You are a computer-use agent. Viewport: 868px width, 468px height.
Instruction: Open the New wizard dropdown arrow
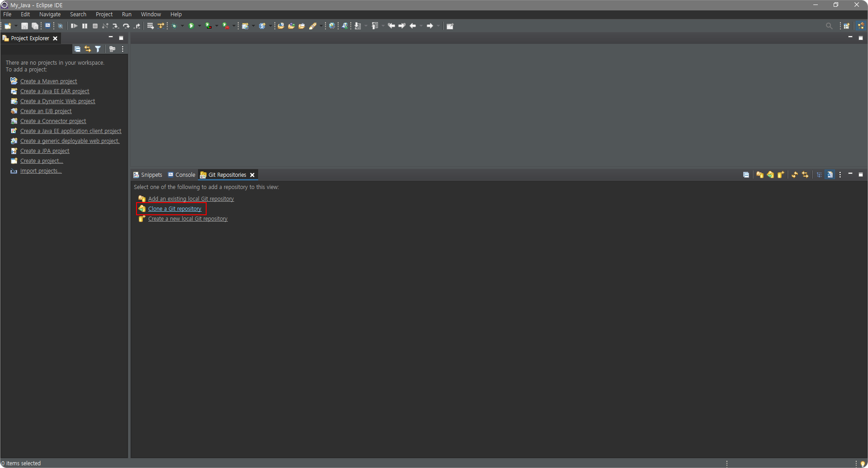tap(16, 26)
